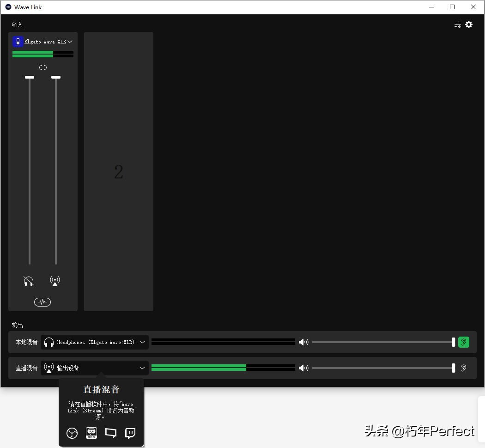Open the mixer options sliders icon
This screenshot has height=448, width=485.
coord(457,25)
